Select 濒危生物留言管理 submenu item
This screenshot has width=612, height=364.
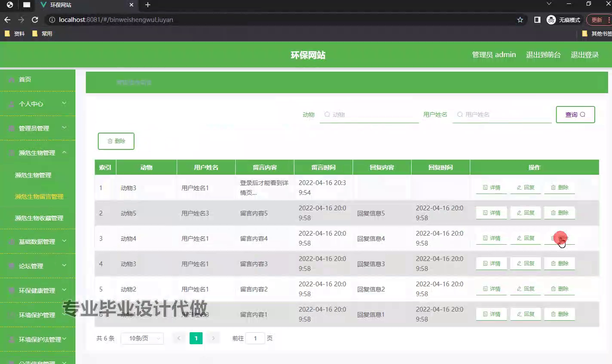pyautogui.click(x=39, y=197)
